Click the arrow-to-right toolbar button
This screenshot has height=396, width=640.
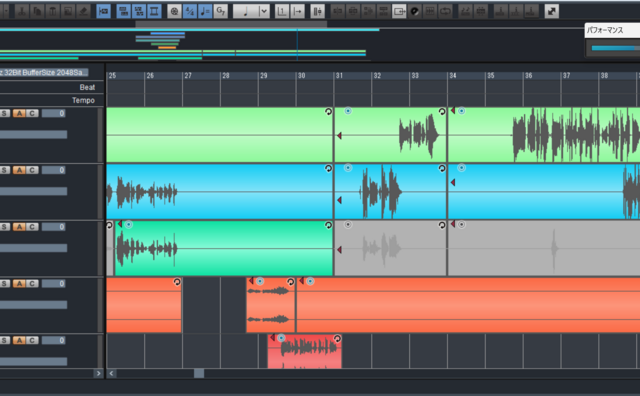298,11
